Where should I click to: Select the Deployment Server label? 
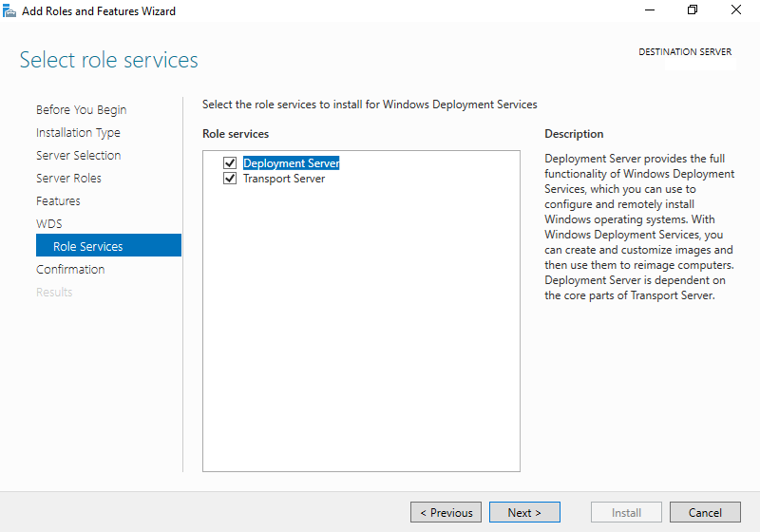(x=292, y=163)
